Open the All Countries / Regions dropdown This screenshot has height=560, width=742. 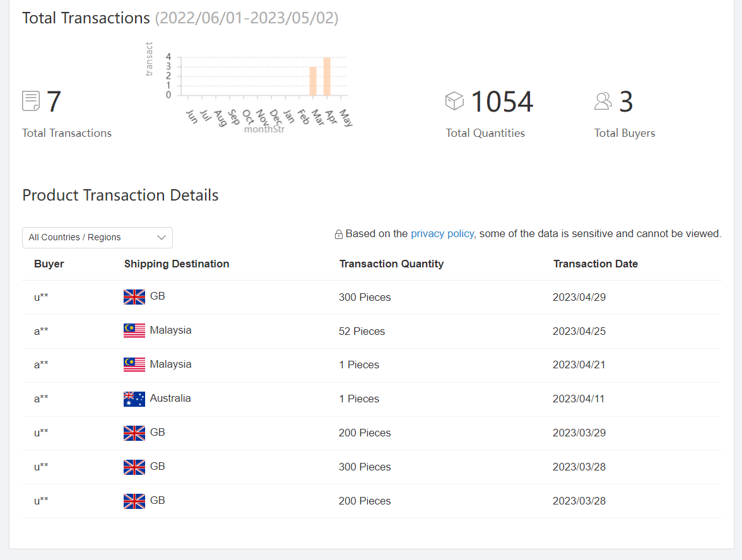97,238
